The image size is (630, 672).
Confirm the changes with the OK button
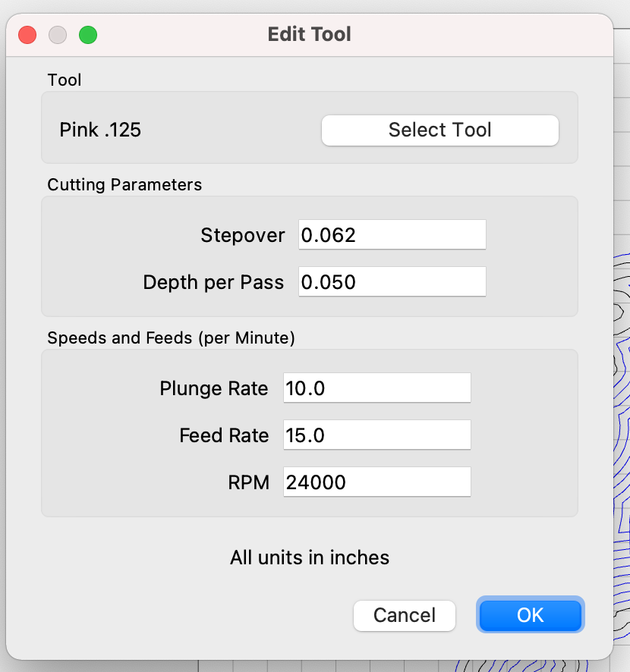(530, 614)
